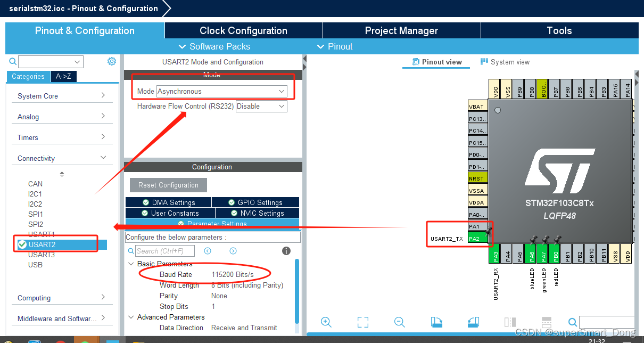Expand the Computing category
This screenshot has width=644, height=343.
click(62, 298)
